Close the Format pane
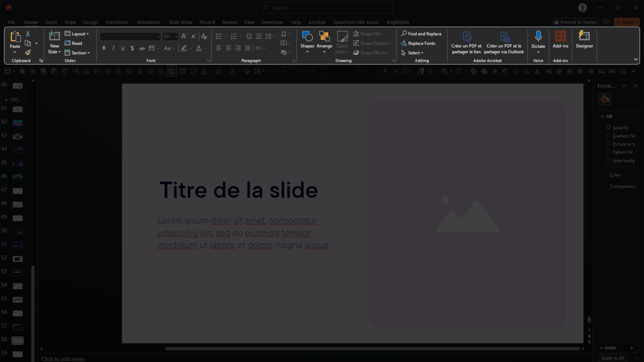This screenshot has height=362, width=644. click(636, 86)
